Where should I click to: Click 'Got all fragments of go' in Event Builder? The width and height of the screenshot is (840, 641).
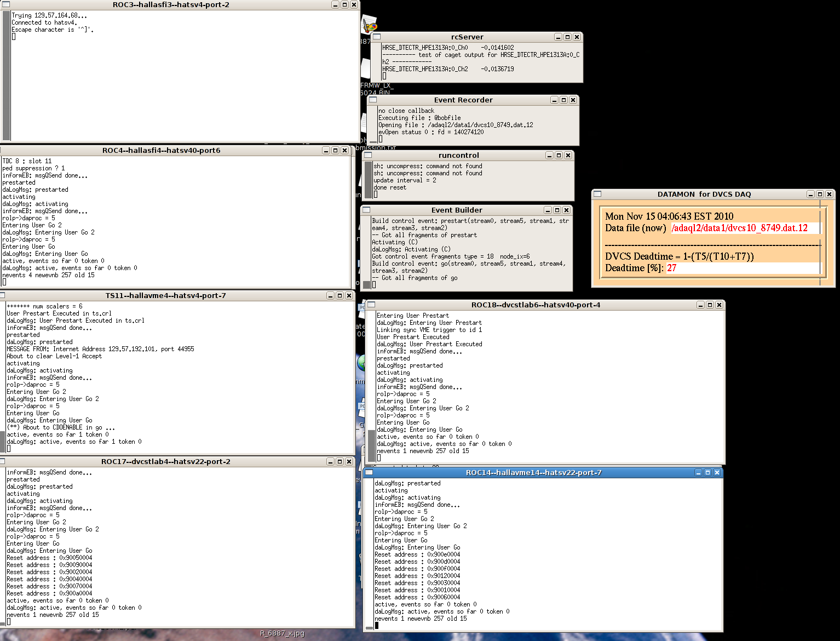[415, 278]
